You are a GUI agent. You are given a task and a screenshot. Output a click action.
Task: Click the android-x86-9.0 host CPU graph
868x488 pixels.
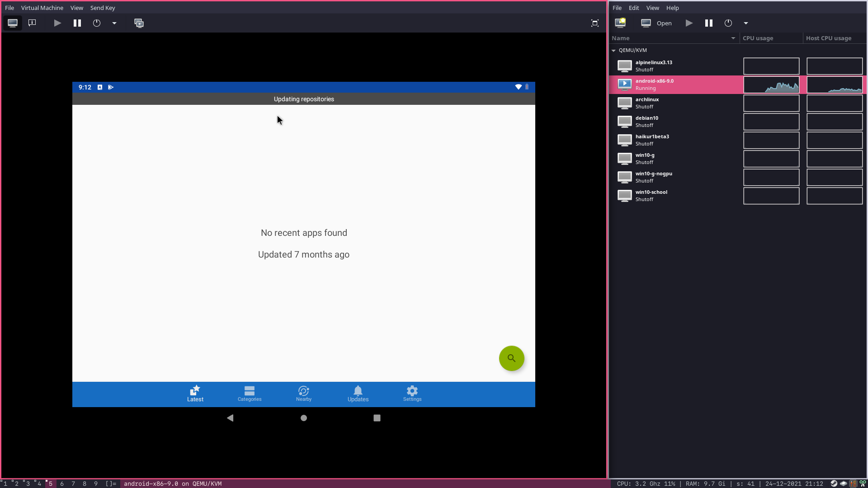tap(835, 84)
